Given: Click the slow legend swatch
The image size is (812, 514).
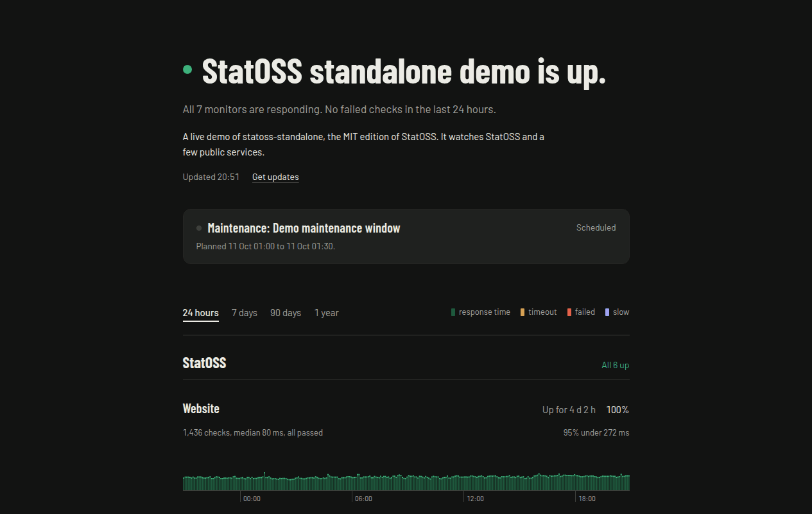Looking at the screenshot, I should (607, 312).
